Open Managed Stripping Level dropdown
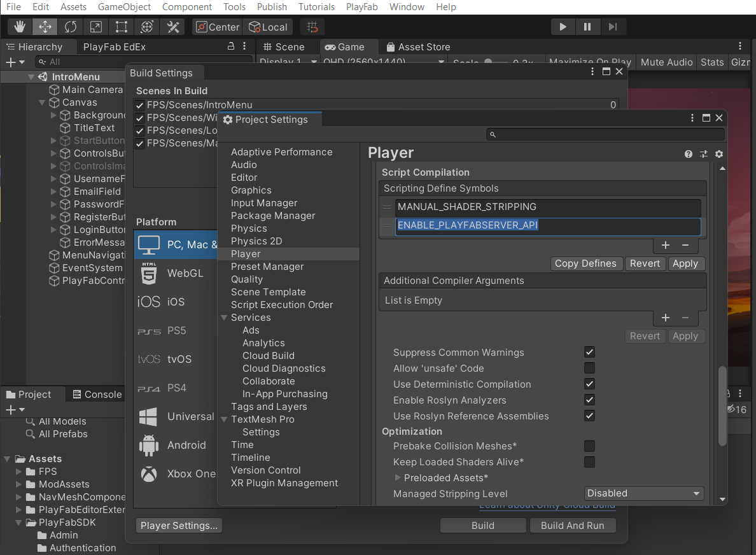Image resolution: width=756 pixels, height=555 pixels. (644, 494)
